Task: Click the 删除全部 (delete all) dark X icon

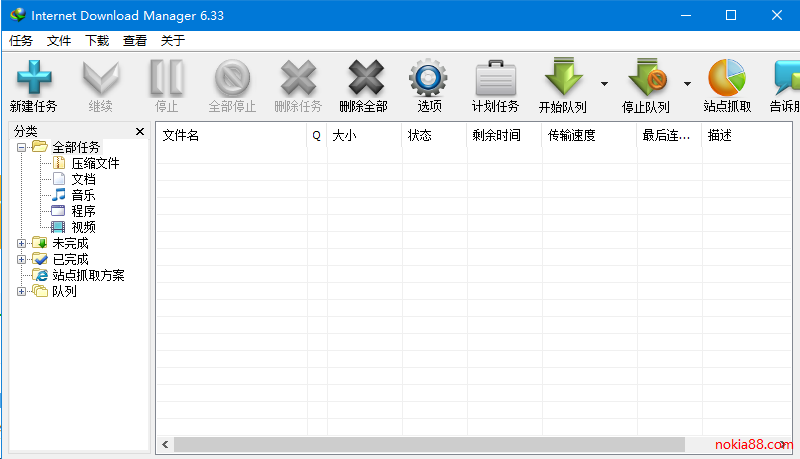Action: 365,78
